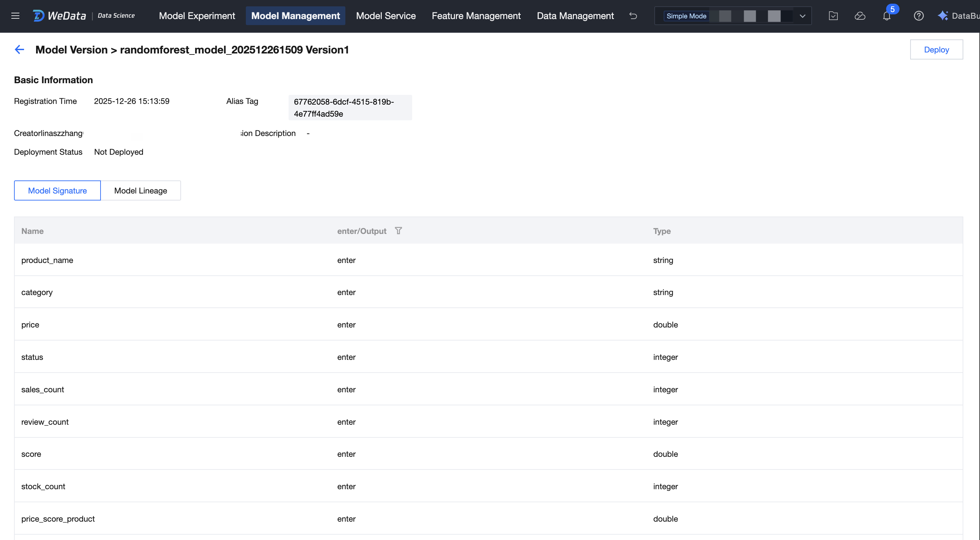Screen dimensions: 980x540
Task: Open the Model Service menu
Action: tap(385, 16)
